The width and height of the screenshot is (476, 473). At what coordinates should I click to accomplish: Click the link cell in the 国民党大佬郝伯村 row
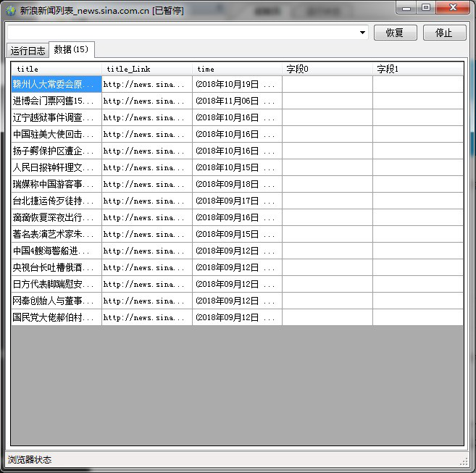147,317
